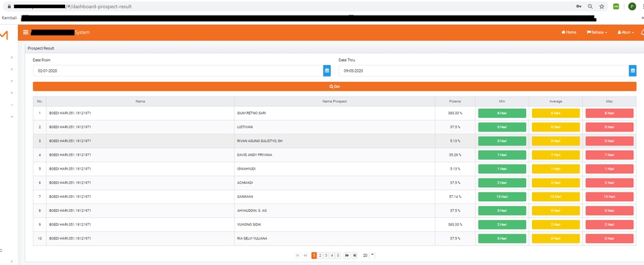The height and width of the screenshot is (265, 644).
Task: Click the Max column header
Action: [x=610, y=101]
